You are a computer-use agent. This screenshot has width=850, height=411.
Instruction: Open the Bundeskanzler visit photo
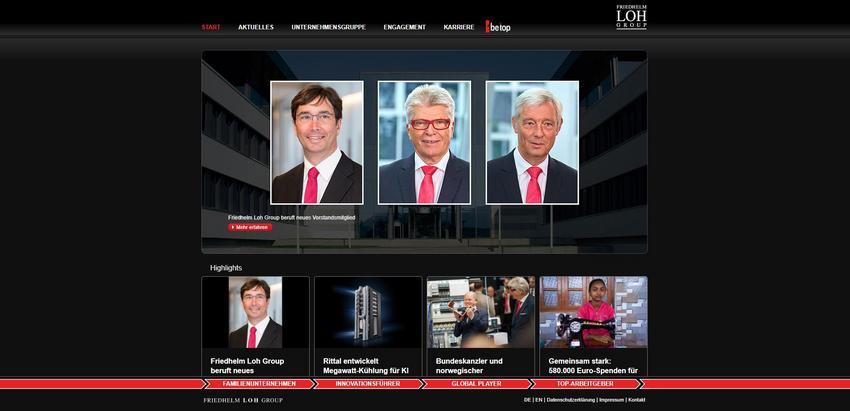pos(481,312)
